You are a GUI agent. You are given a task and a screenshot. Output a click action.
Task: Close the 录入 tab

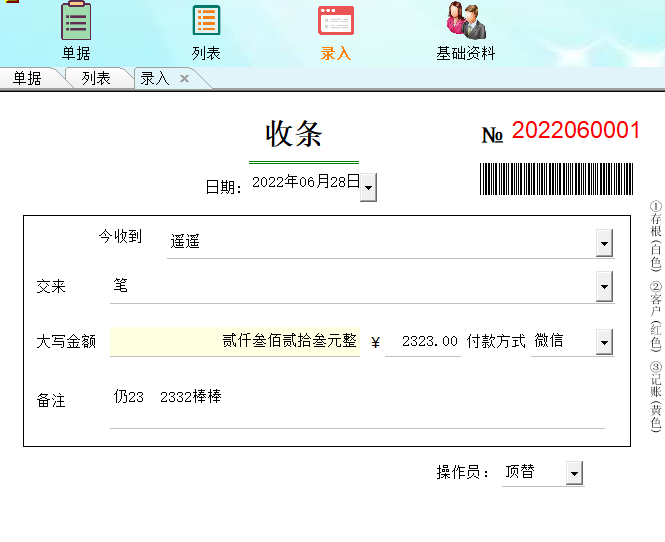(x=184, y=78)
